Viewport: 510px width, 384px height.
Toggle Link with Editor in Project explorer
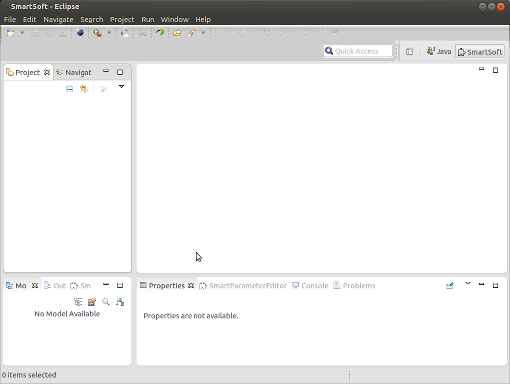[x=84, y=89]
